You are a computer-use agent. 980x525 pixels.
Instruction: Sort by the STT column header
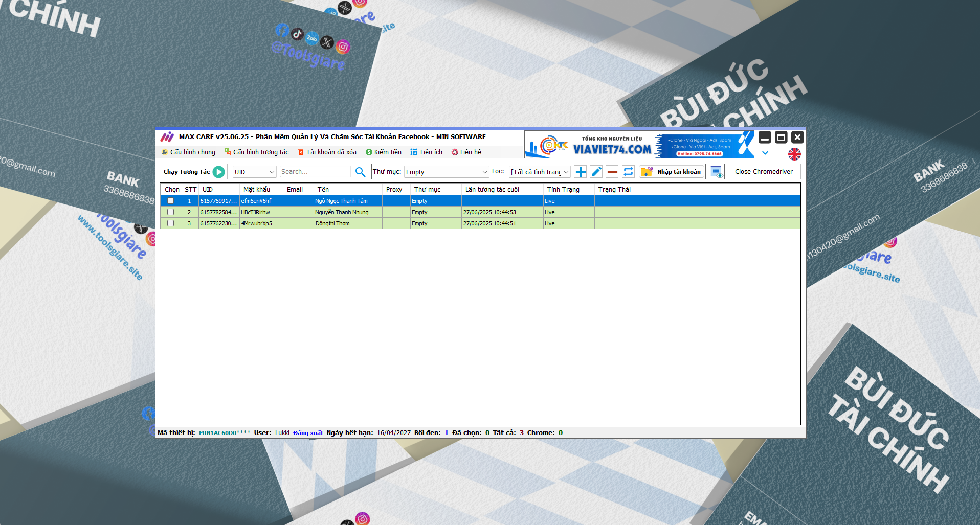[190, 189]
